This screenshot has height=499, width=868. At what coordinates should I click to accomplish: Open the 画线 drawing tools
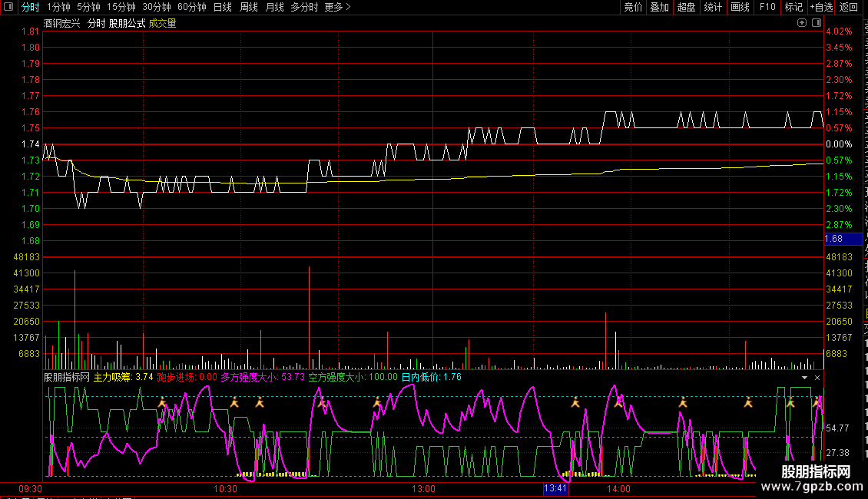coord(740,7)
